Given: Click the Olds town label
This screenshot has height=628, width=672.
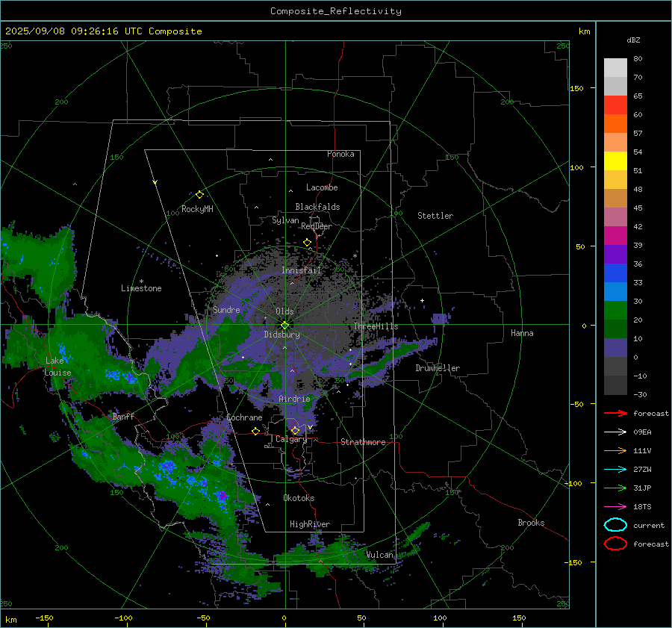Looking at the screenshot, I should pyautogui.click(x=284, y=311).
